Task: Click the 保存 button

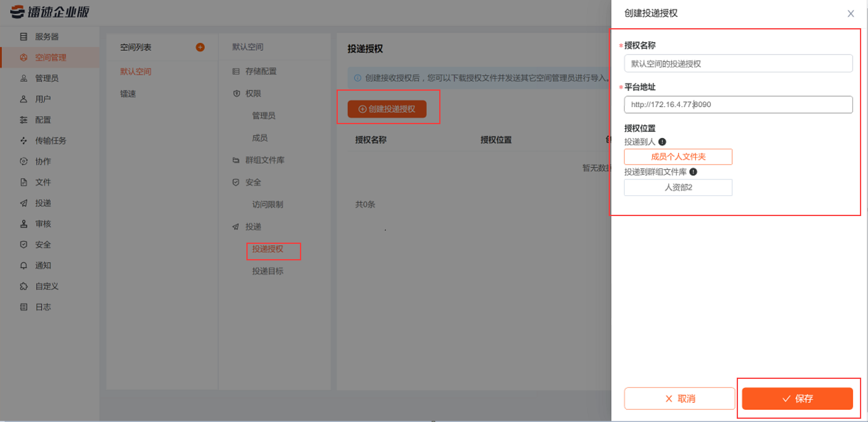Action: [x=797, y=399]
